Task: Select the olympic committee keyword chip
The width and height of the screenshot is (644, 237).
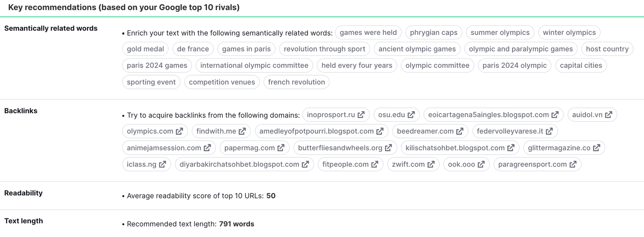Action: coord(437,65)
